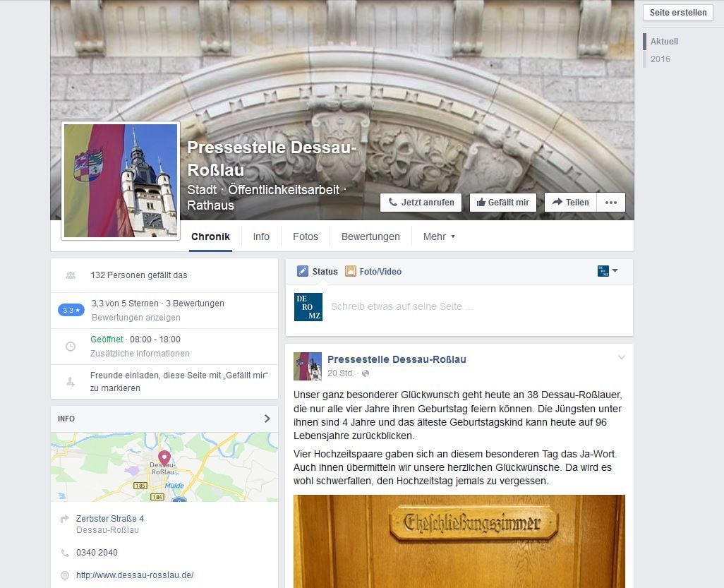The image size is (724, 588).
Task: Open the post-as identity selector dropdown
Action: coord(607,270)
